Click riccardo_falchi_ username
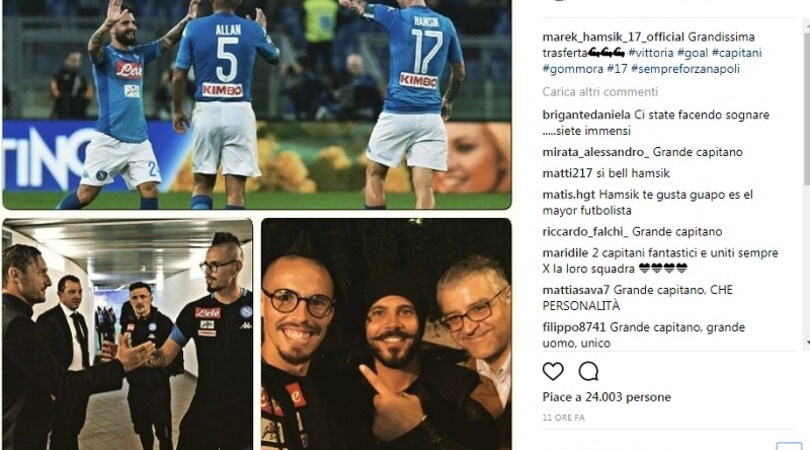810x450 pixels. click(585, 232)
